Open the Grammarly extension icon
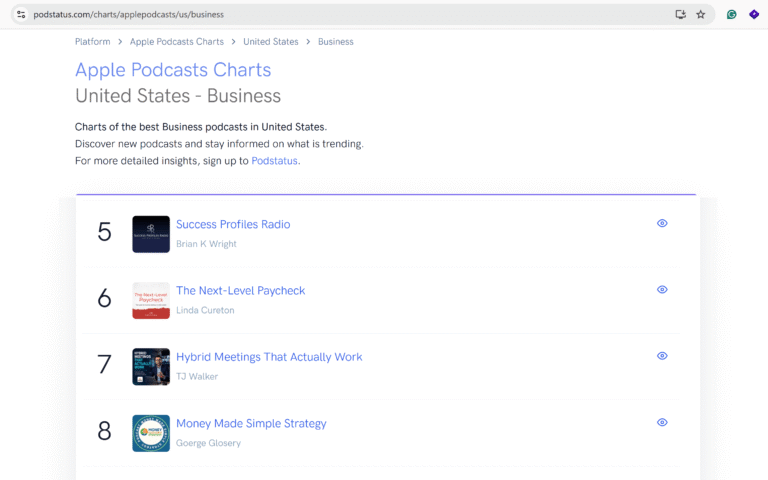Screen dimensions: 768x480 (731, 15)
